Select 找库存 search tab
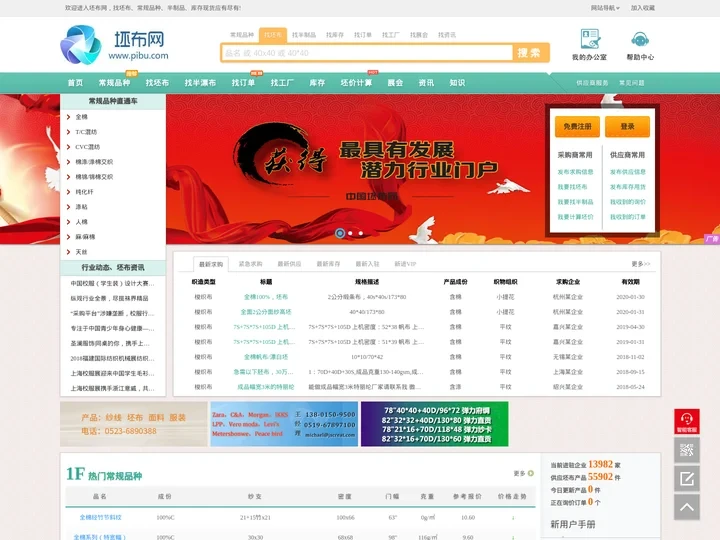Screen dimensions: 720x540 pos(335,35)
